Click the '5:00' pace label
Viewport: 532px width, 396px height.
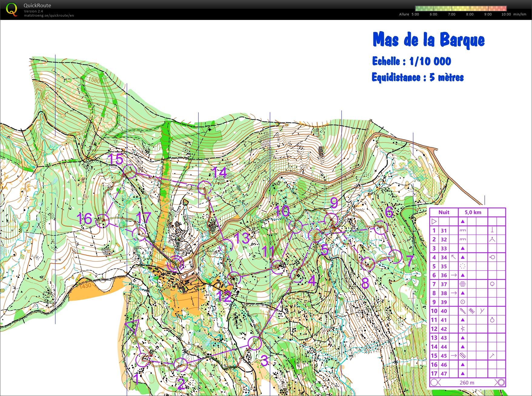tap(415, 14)
